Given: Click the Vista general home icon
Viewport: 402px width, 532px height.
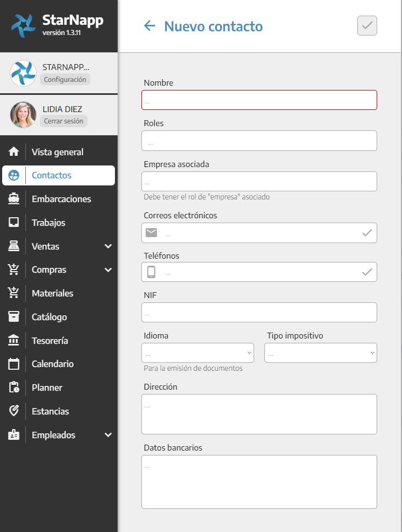Looking at the screenshot, I should coord(14,152).
